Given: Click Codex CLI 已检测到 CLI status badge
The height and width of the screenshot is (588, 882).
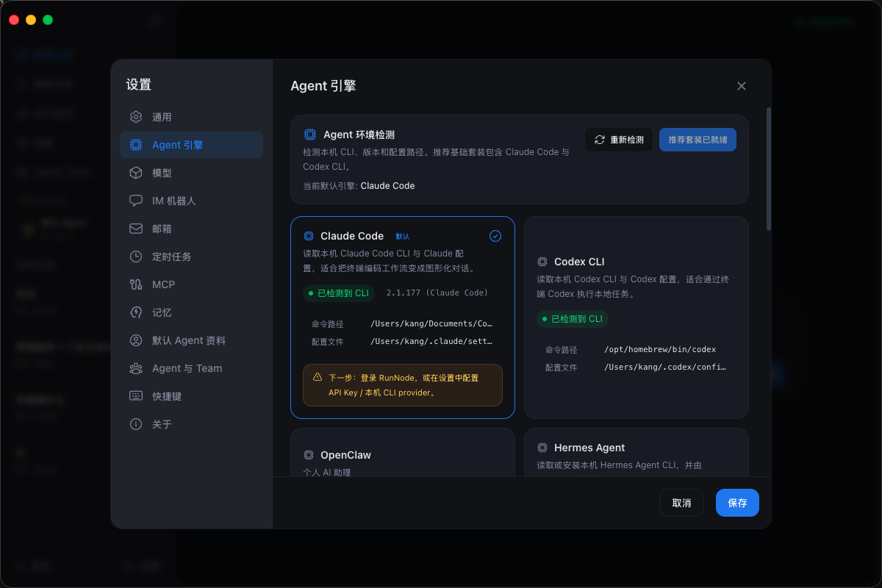Looking at the screenshot, I should (x=573, y=319).
